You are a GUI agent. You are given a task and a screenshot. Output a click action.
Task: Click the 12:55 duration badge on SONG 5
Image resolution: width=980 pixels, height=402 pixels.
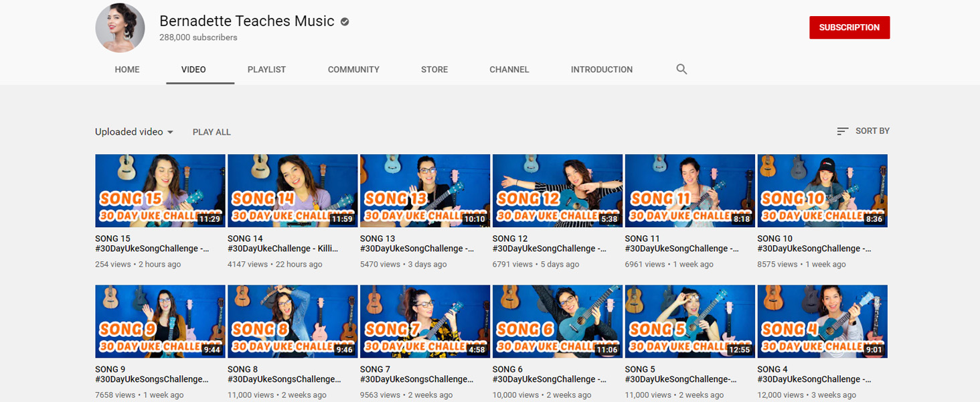point(740,350)
